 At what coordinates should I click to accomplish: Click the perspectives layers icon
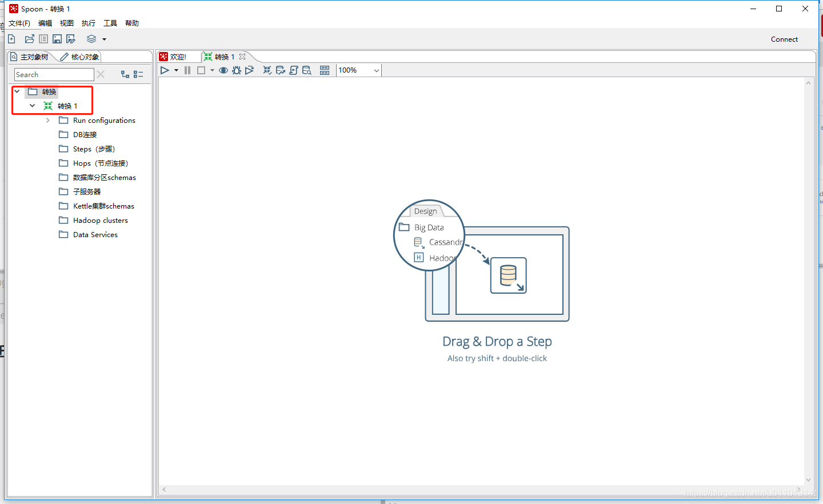(x=91, y=39)
